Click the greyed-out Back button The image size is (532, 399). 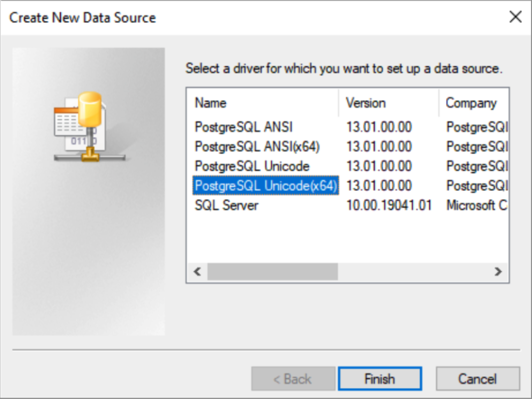[x=293, y=379]
